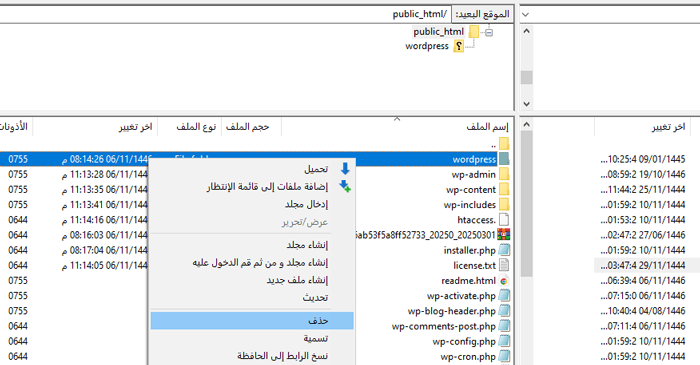Click the wp-includes folder icon
The width and height of the screenshot is (700, 365).
[x=504, y=204]
